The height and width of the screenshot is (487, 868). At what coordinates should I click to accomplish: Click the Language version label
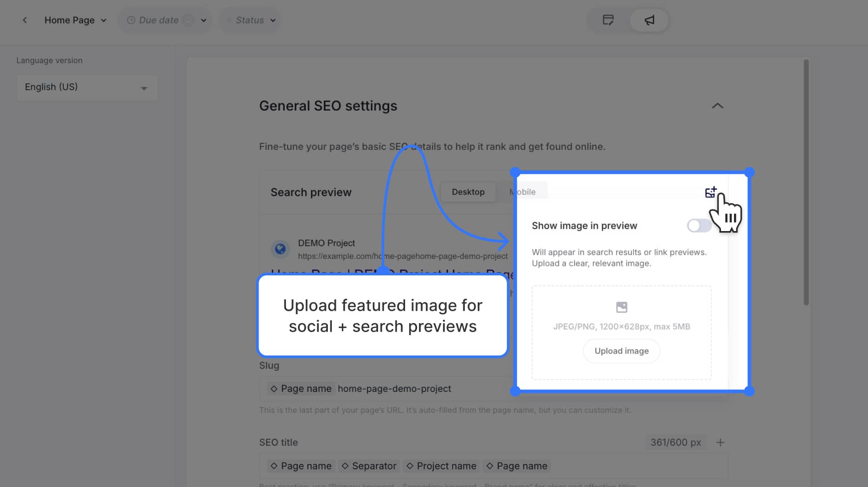49,61
